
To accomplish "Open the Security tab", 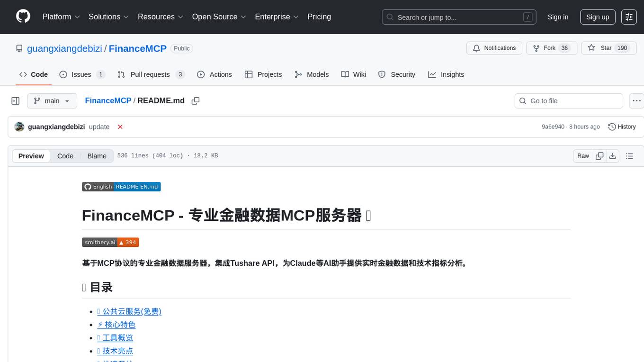I will (x=397, y=74).
